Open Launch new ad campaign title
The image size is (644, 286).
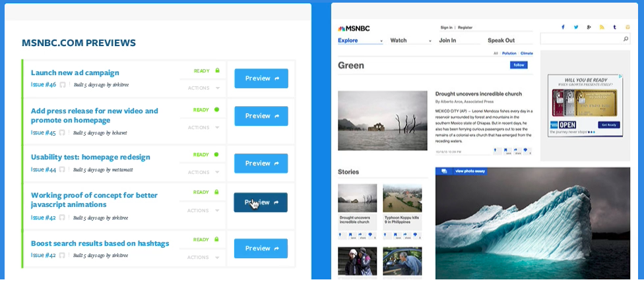[x=75, y=72]
